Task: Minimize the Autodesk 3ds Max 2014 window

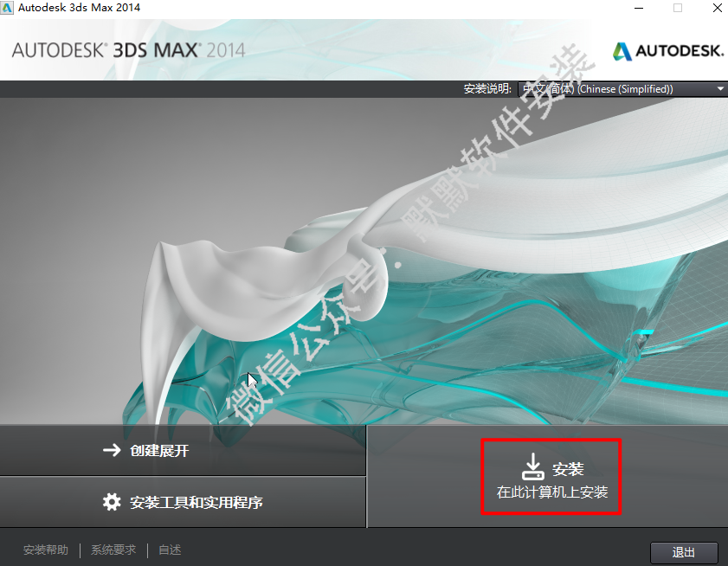Action: tap(639, 8)
